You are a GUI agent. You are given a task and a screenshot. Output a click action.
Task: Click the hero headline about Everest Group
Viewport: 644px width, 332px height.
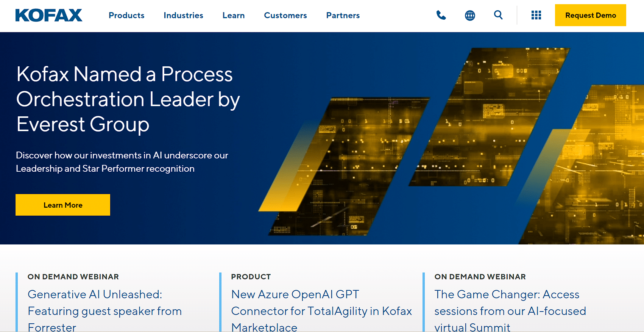[128, 99]
